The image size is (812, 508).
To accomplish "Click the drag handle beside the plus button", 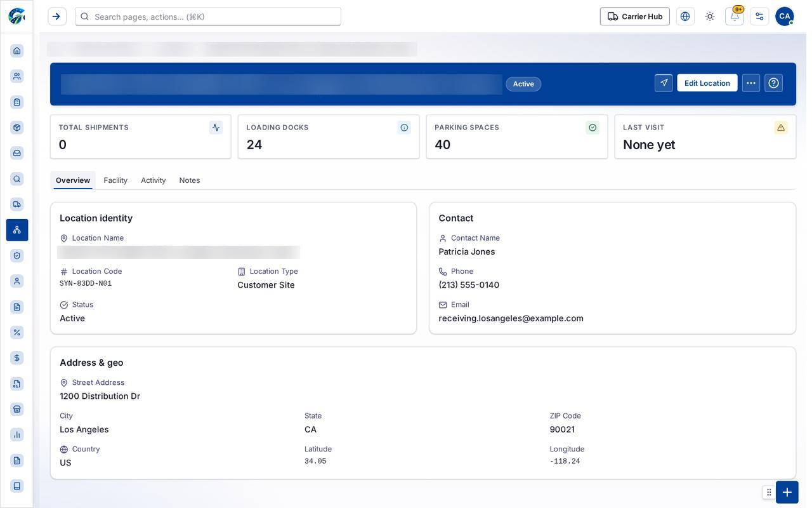I will [x=769, y=492].
